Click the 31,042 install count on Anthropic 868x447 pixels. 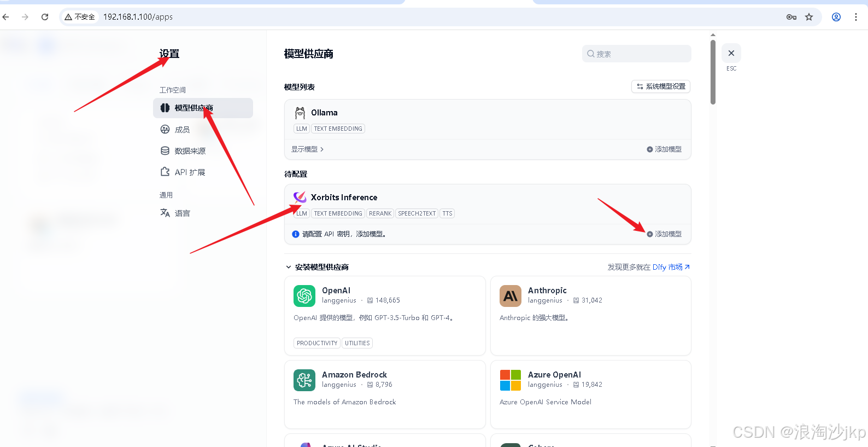[x=592, y=300]
